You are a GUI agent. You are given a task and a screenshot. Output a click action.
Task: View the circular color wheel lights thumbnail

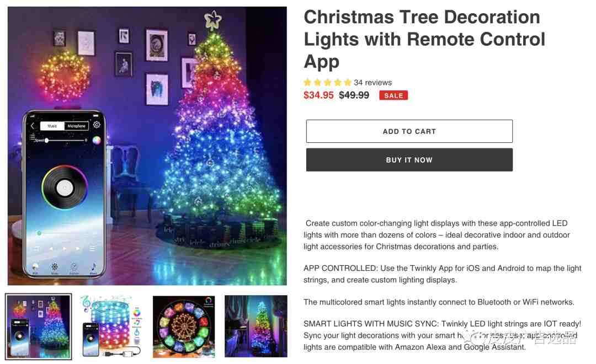(x=184, y=326)
